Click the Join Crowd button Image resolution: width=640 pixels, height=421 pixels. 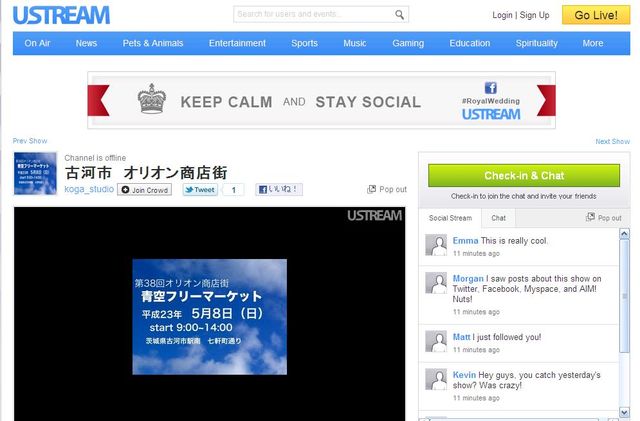coord(145,189)
